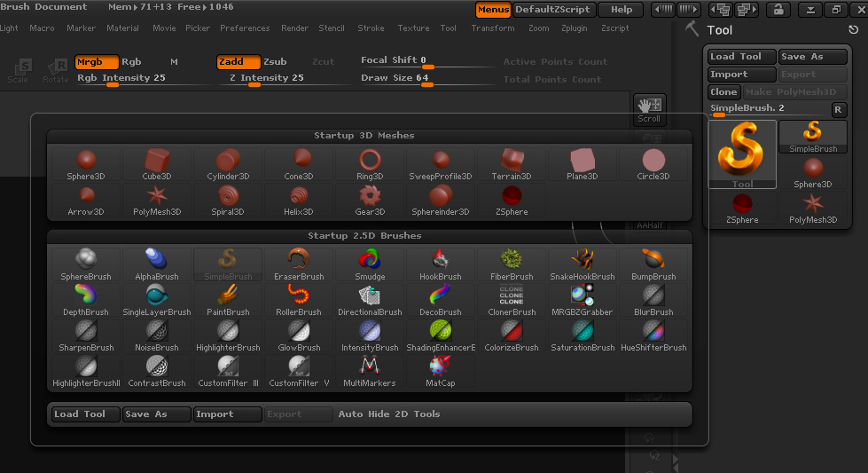The height and width of the screenshot is (473, 868).
Task: Select the MultiMarkers tool
Action: pos(369,372)
